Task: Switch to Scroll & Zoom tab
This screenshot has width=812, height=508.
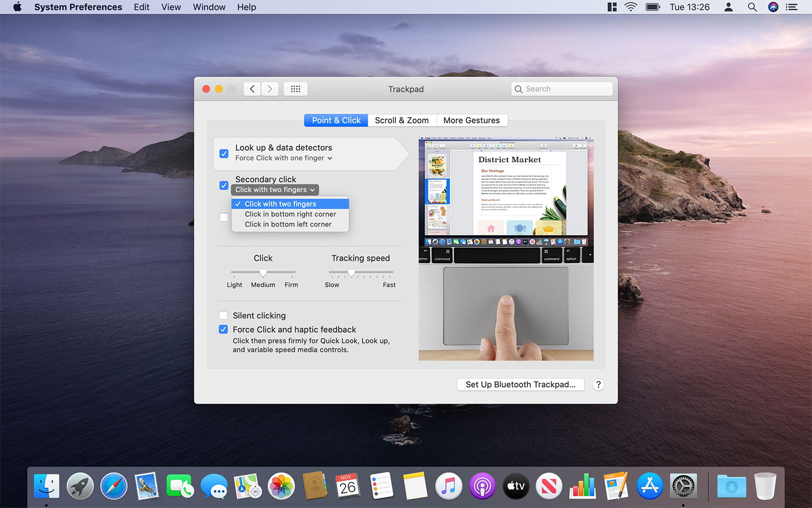Action: [402, 120]
